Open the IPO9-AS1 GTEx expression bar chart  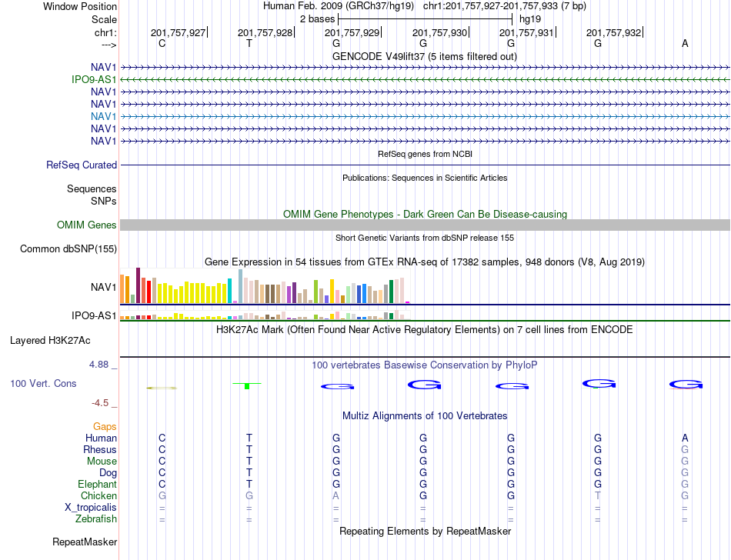[x=265, y=315]
